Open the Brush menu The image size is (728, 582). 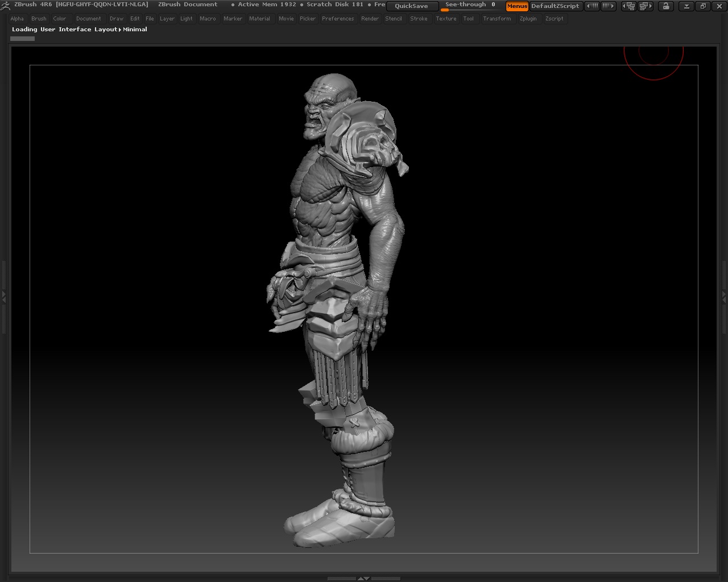coord(39,19)
